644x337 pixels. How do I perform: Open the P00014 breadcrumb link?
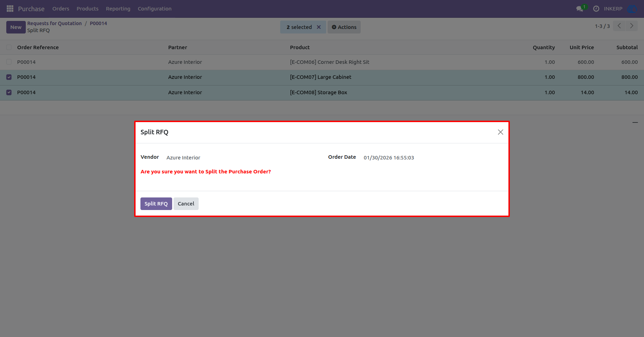pyautogui.click(x=98, y=23)
